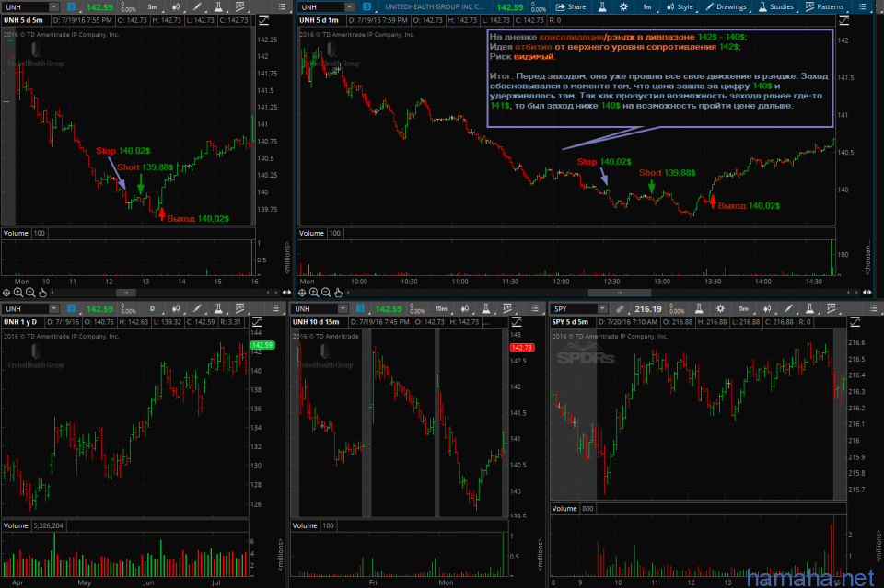Select drawing pencil in UNH daily panel
This screenshot has width=884, height=588.
[197, 308]
